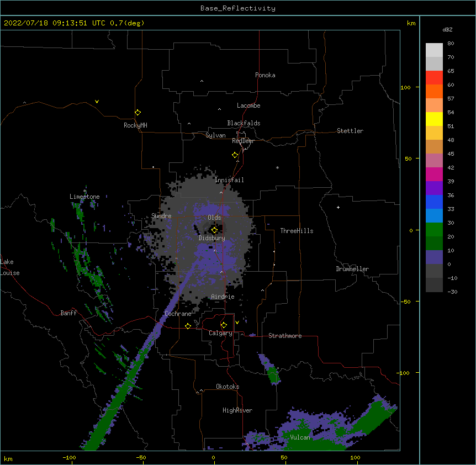Click the Stettler label

pyautogui.click(x=350, y=131)
